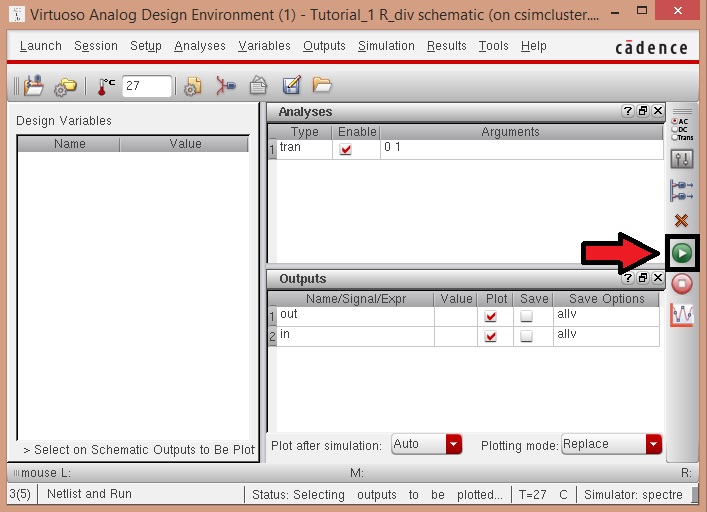
Task: Click the Setup Outputs icon in sidebar
Action: (682, 189)
